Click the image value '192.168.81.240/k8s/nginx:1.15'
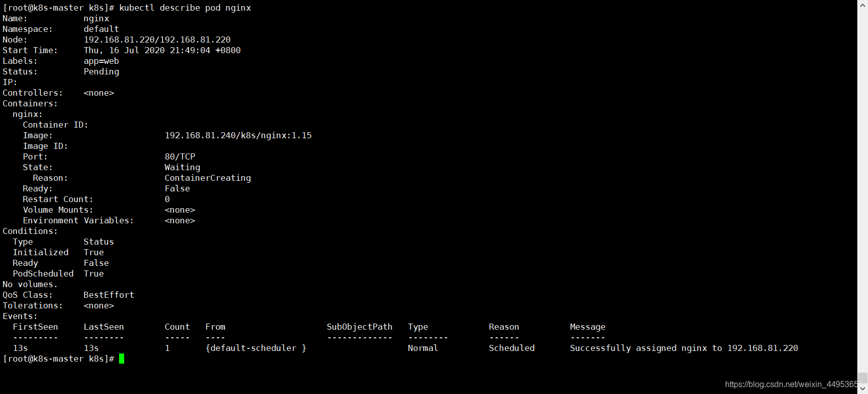This screenshot has height=394, width=868. point(238,135)
